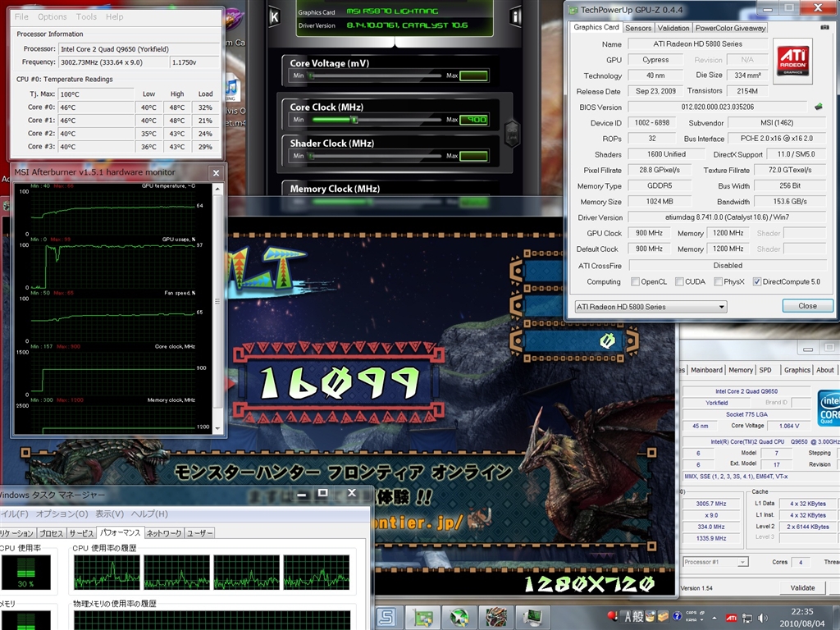The height and width of the screenshot is (630, 840).
Task: Show hidden system tray icons arrow
Action: coord(715,616)
